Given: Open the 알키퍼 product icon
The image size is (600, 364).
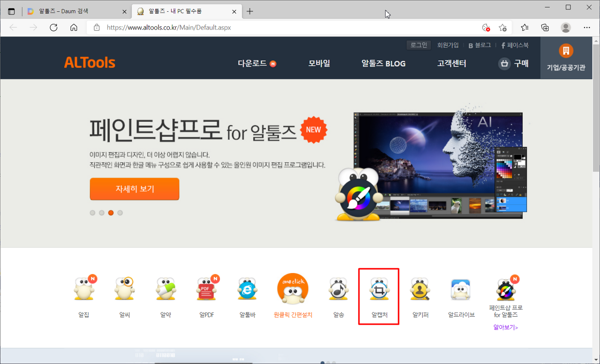Looking at the screenshot, I should (x=420, y=290).
